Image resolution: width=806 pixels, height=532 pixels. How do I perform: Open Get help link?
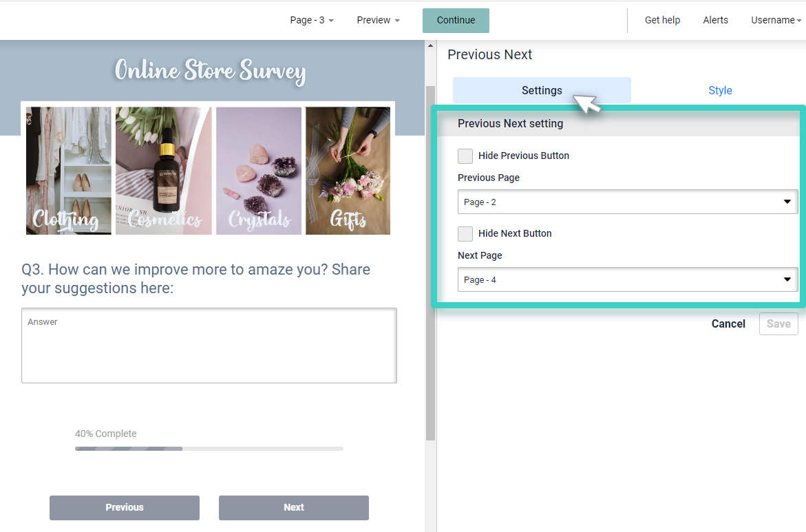[x=662, y=20]
